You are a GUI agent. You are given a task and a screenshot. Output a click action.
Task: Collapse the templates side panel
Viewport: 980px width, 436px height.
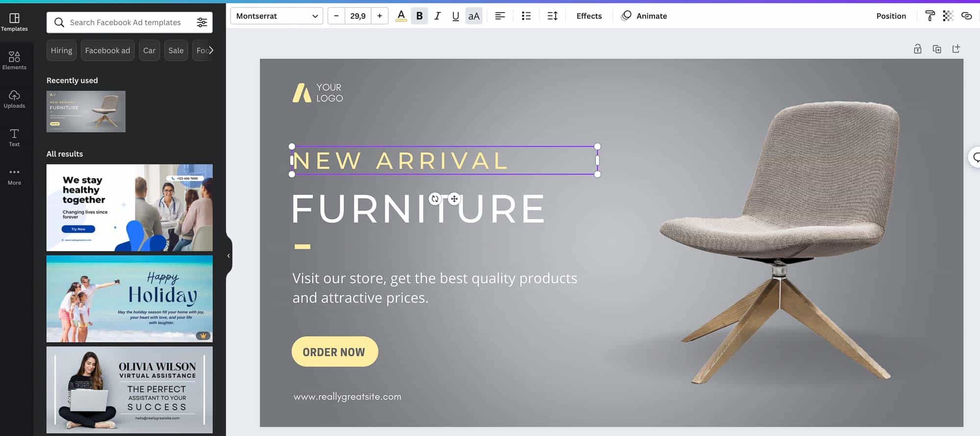pyautogui.click(x=228, y=256)
